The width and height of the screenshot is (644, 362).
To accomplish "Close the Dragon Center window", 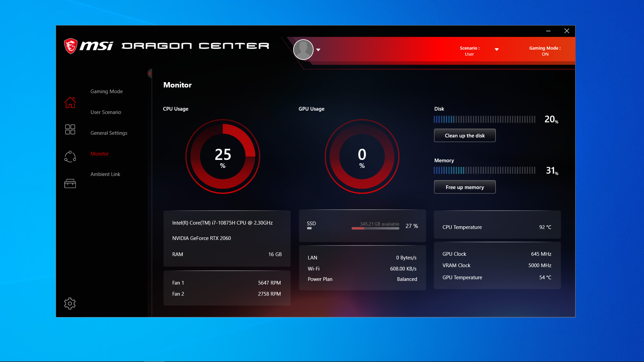I will [567, 31].
